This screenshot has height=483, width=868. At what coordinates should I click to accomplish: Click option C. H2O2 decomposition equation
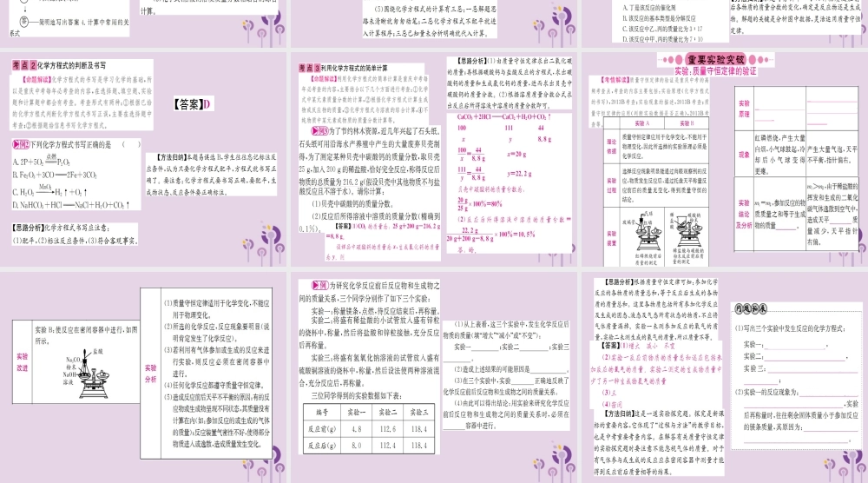click(x=49, y=191)
